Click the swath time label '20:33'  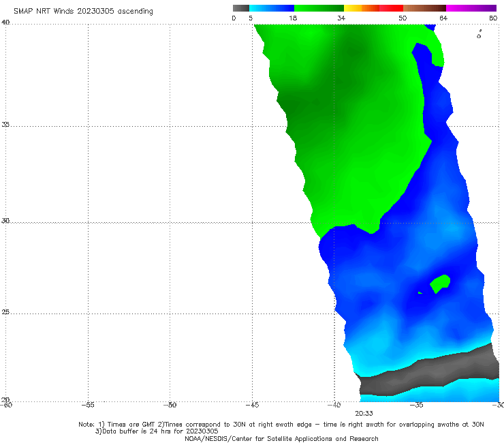click(x=364, y=414)
